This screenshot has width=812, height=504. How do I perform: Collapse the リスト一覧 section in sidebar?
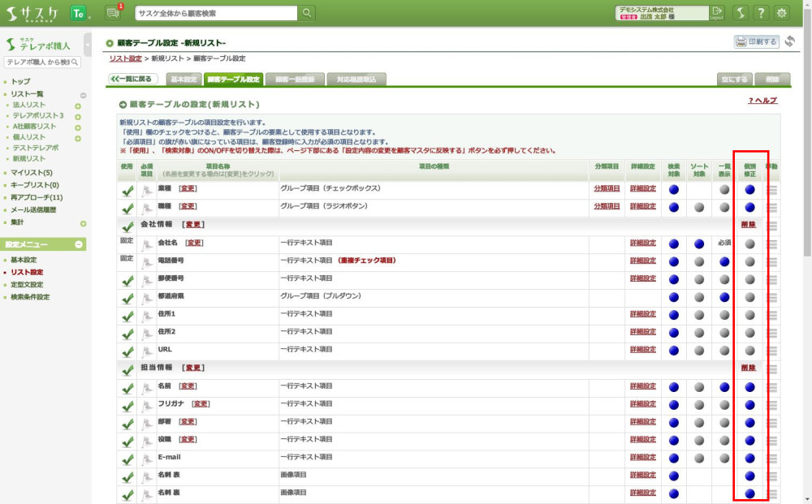(x=84, y=94)
